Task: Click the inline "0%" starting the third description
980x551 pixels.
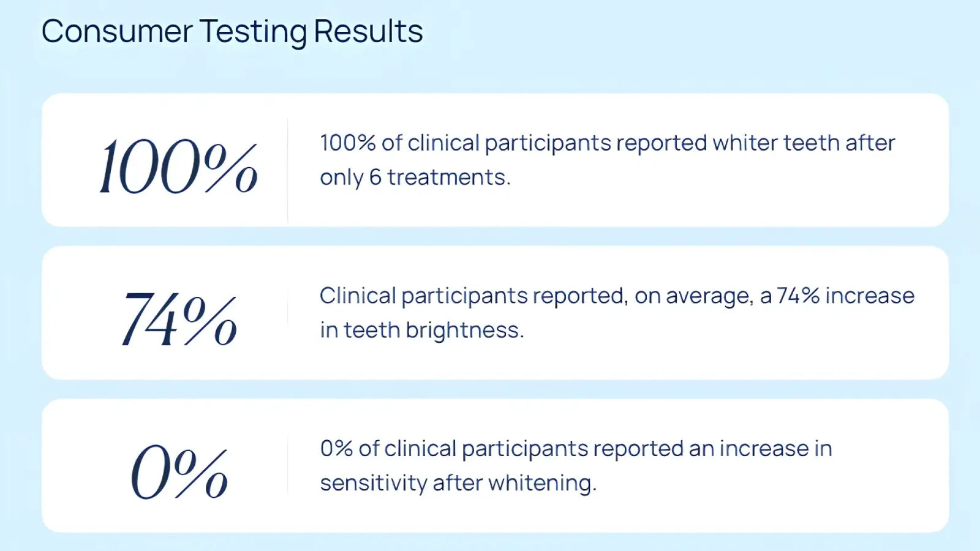Action: [336, 449]
